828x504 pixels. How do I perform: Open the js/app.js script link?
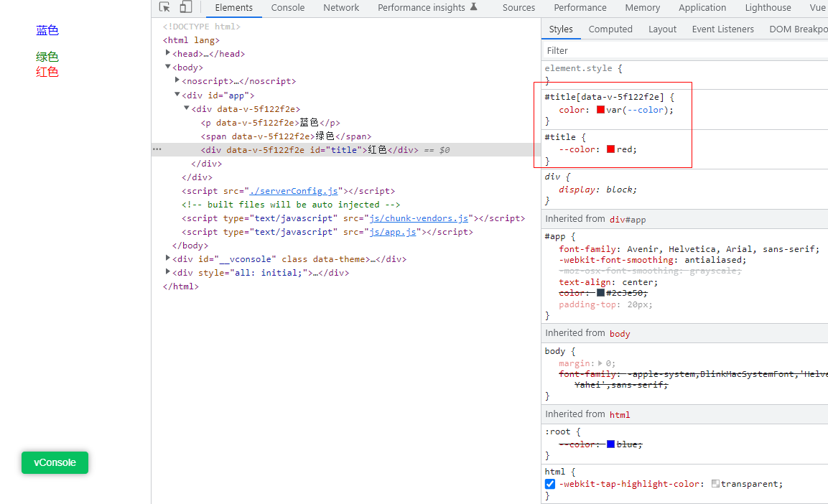pyautogui.click(x=393, y=232)
